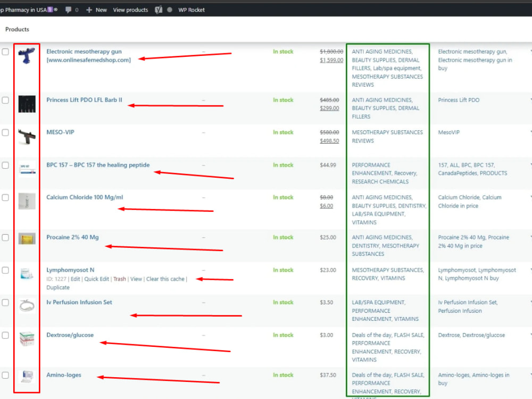Image resolution: width=532 pixels, height=399 pixels.
Task: Open ANTI AGING MEDICINES category, Princess Lift row
Action: pos(382,100)
